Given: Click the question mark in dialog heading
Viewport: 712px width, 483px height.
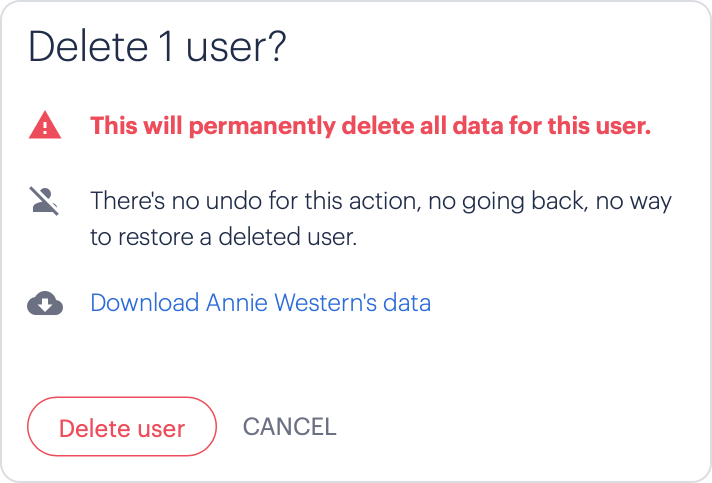Looking at the screenshot, I should coord(275,46).
